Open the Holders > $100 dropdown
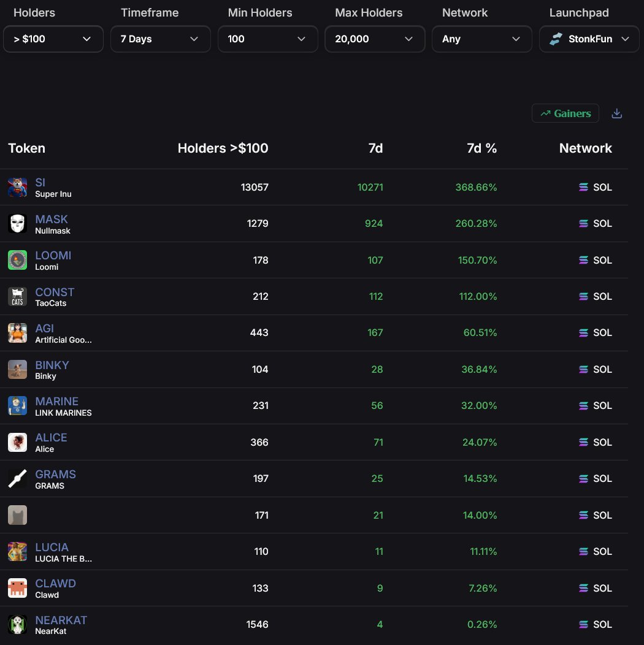644x645 pixels. point(53,39)
